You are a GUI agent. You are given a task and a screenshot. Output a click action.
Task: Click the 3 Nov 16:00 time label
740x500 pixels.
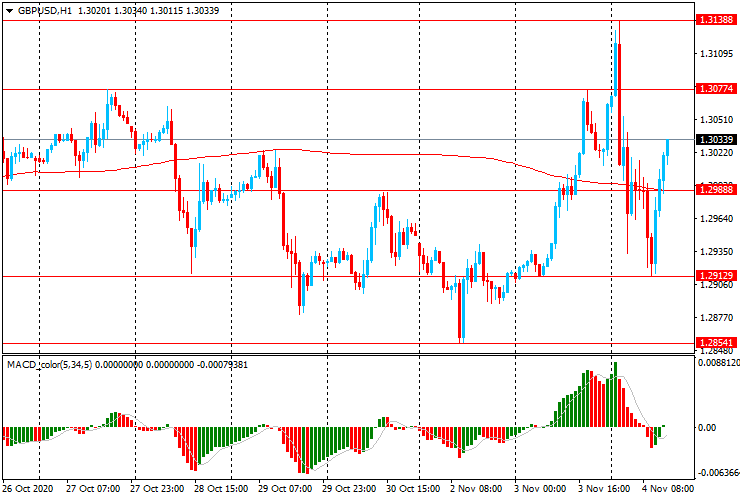(605, 489)
